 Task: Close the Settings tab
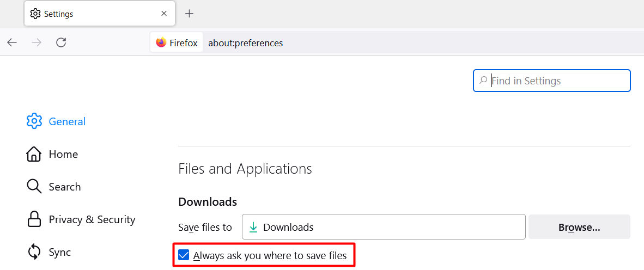[164, 14]
